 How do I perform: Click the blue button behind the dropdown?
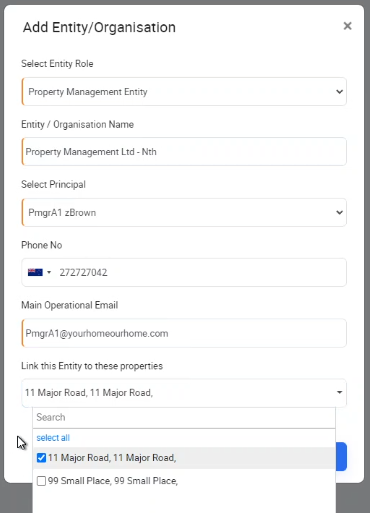click(341, 456)
